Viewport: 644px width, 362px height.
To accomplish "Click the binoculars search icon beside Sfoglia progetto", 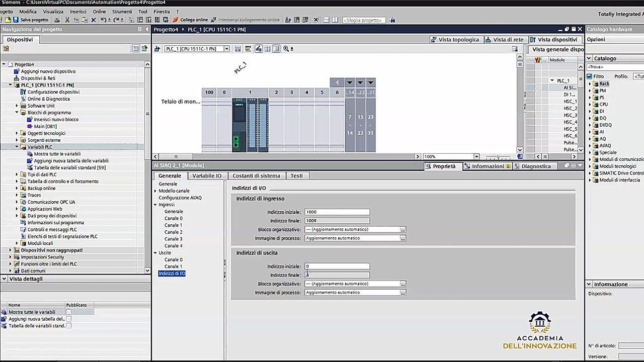I will tap(392, 20).
